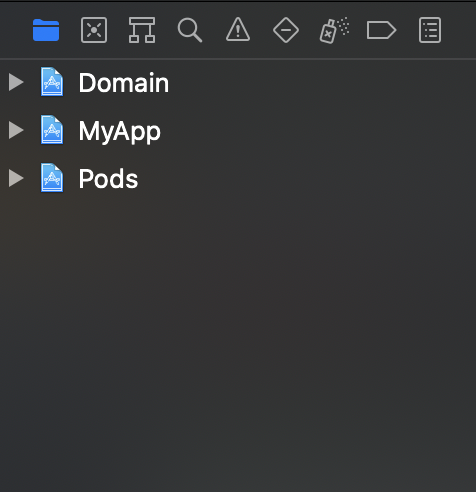This screenshot has width=476, height=492.
Task: Click the Pods project file icon
Action: pos(52,178)
